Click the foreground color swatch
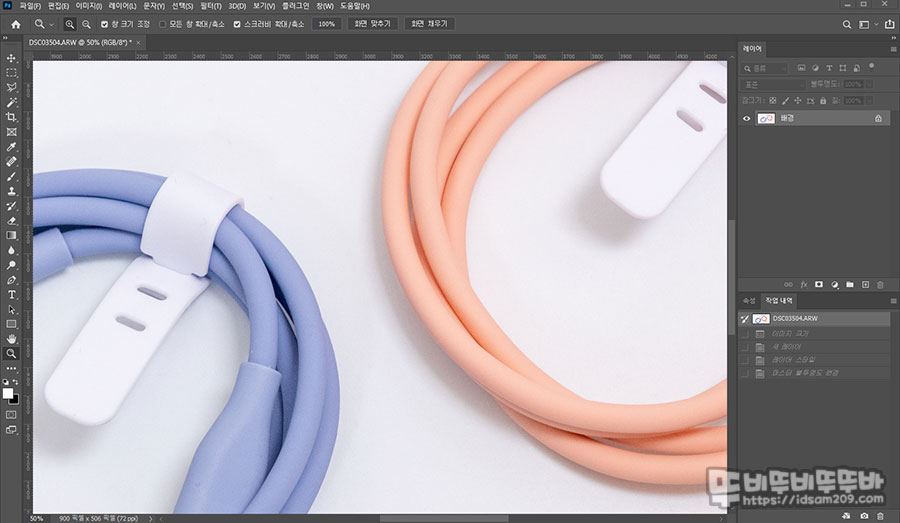The height and width of the screenshot is (523, 900). point(7,393)
